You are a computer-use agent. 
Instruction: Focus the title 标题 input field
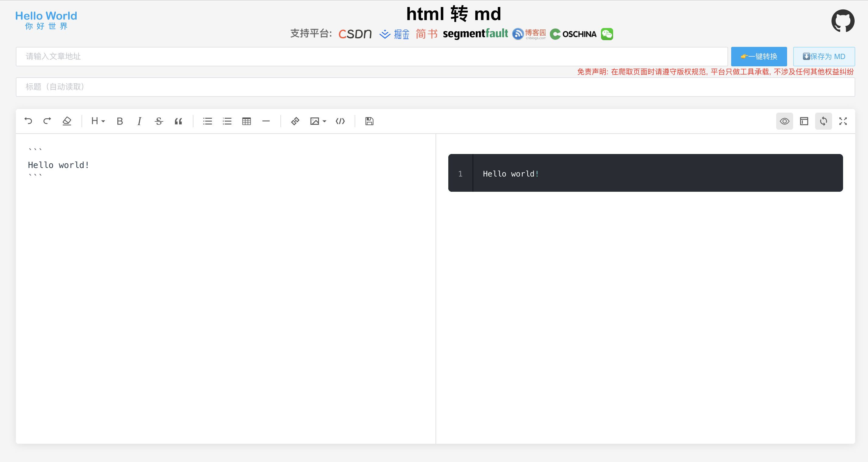point(435,87)
